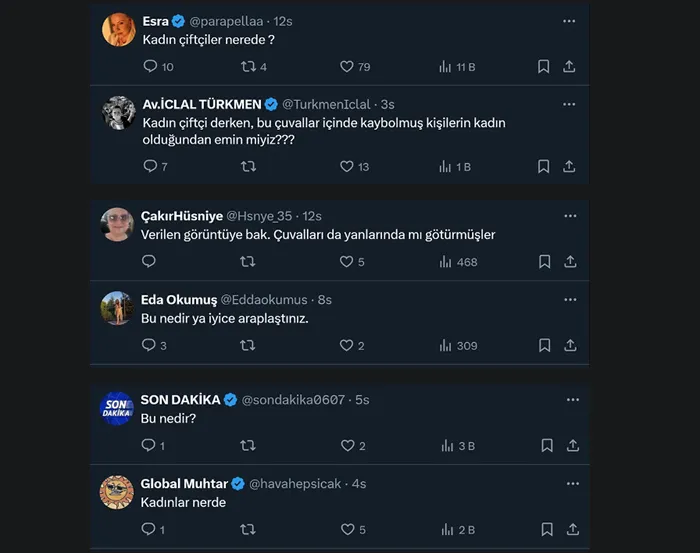Retweet ÇakırHüsniye's tweet
Screen dimensions: 700x553
pos(248,262)
